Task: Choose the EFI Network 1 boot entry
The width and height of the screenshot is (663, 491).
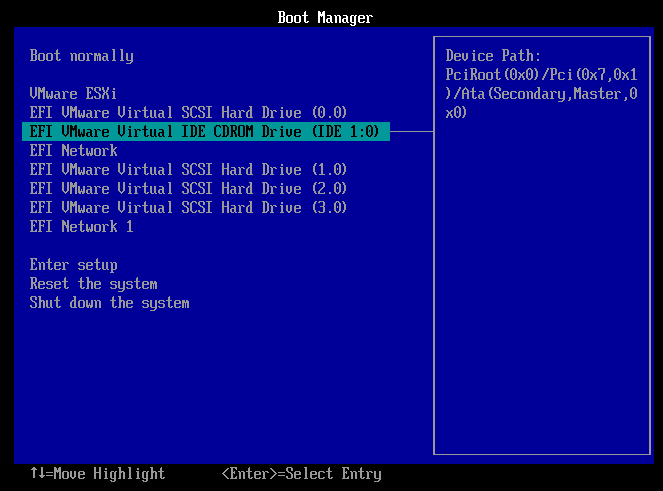Action: pyautogui.click(x=82, y=227)
